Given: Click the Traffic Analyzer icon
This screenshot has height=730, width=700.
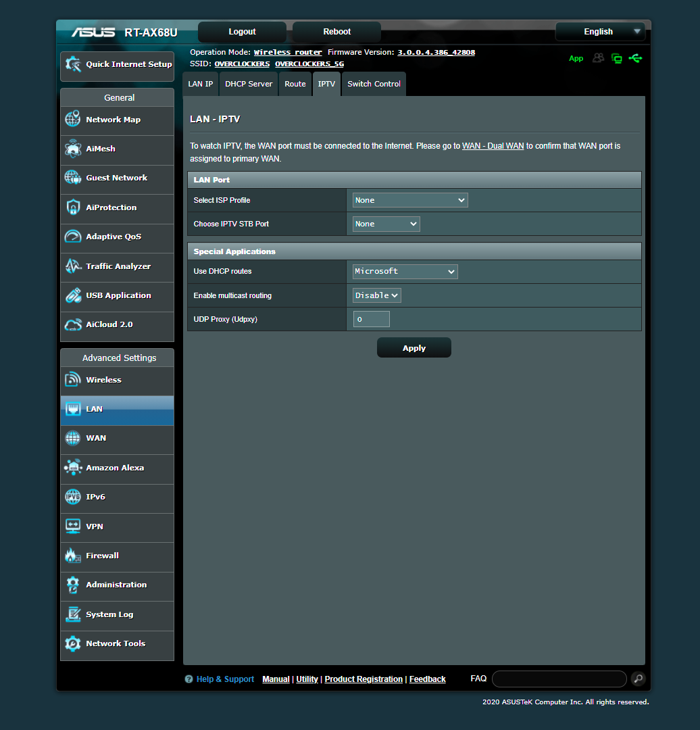Looking at the screenshot, I should (73, 266).
